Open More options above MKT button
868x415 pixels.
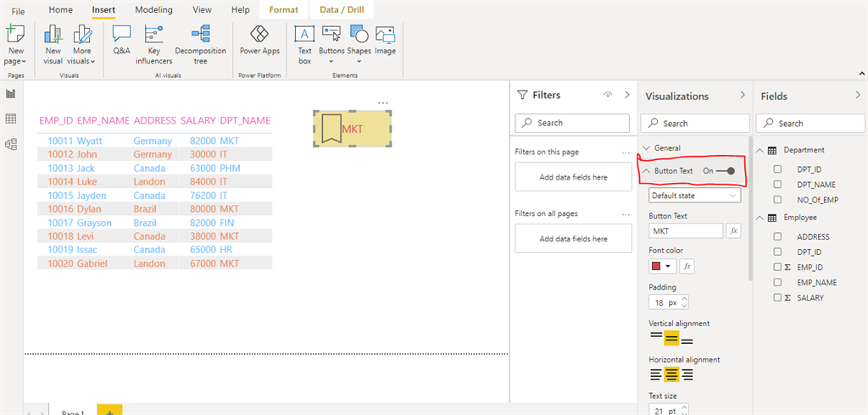click(x=382, y=103)
